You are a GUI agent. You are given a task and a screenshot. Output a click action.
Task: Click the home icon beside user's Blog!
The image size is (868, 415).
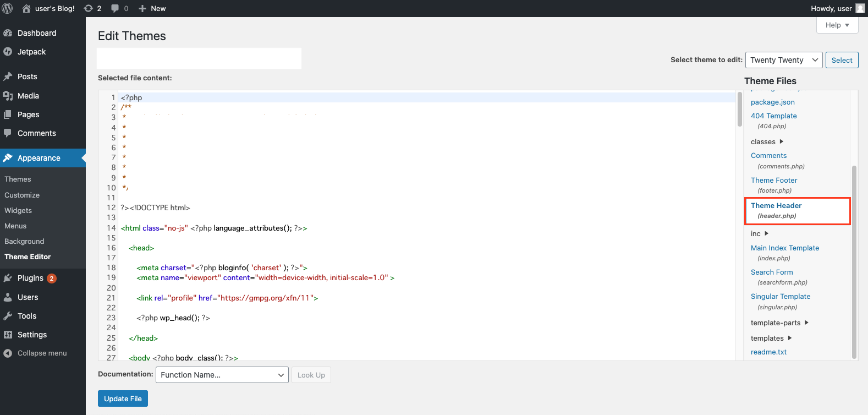(26, 8)
